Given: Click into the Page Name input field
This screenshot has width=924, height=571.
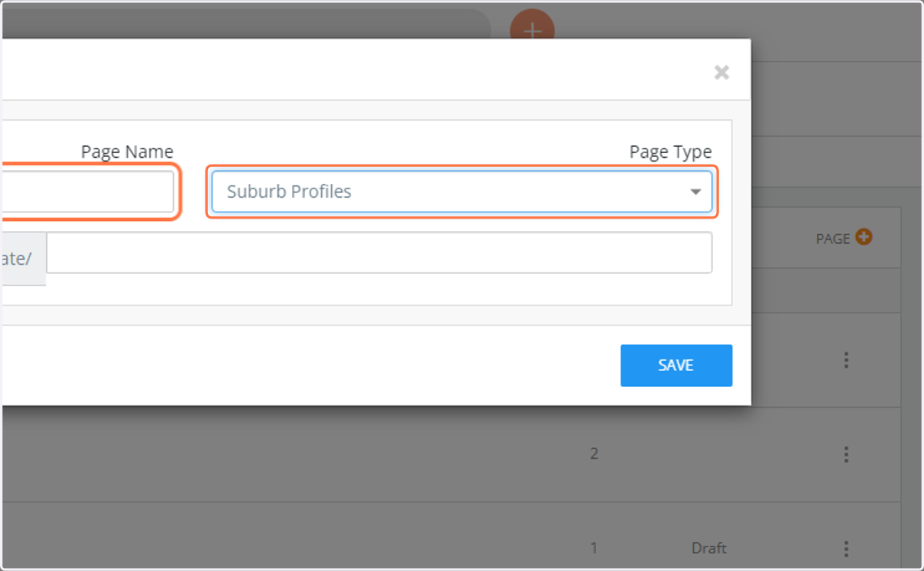Looking at the screenshot, I should 87,192.
